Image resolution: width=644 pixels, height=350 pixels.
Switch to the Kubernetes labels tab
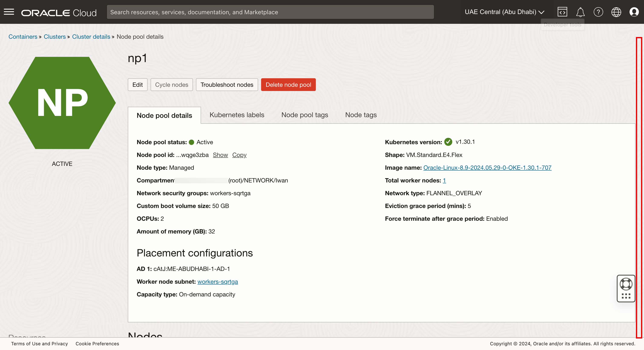point(237,115)
